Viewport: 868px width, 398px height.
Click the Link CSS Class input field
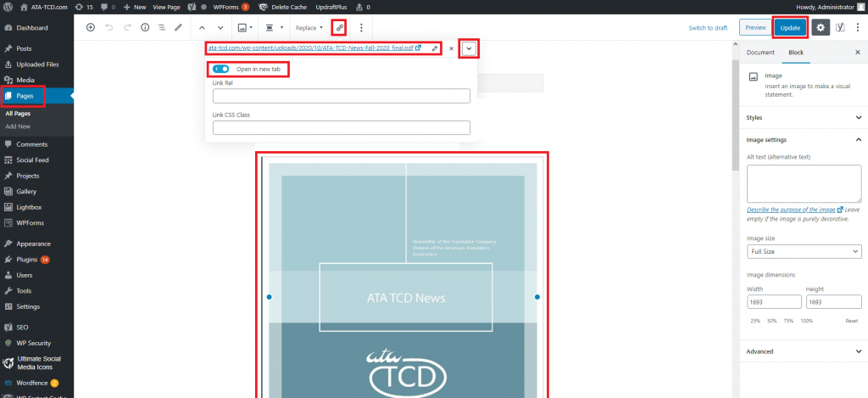tap(342, 128)
